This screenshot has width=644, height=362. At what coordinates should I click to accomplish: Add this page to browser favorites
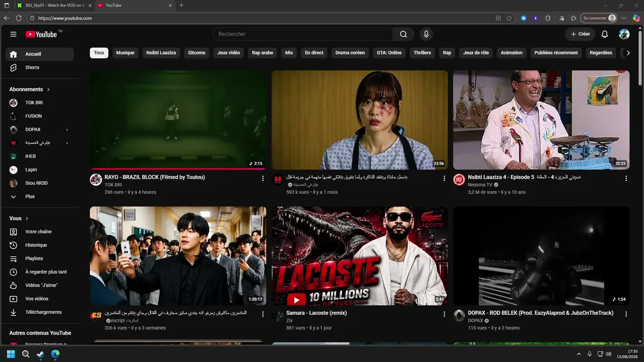click(509, 18)
